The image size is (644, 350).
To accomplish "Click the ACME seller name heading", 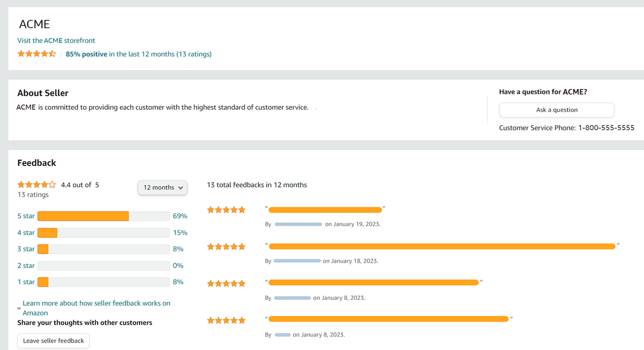I will [x=34, y=24].
